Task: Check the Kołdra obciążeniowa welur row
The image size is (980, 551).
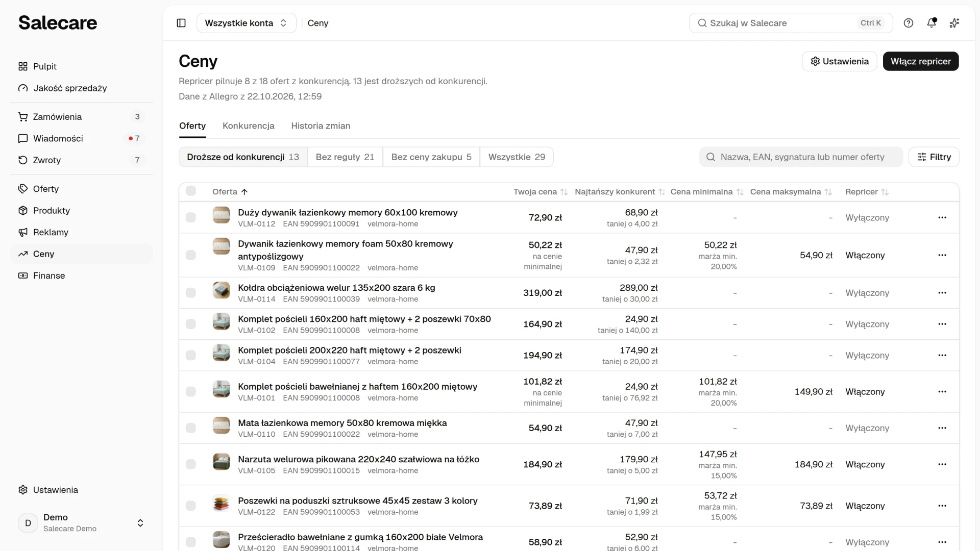Action: (x=191, y=293)
